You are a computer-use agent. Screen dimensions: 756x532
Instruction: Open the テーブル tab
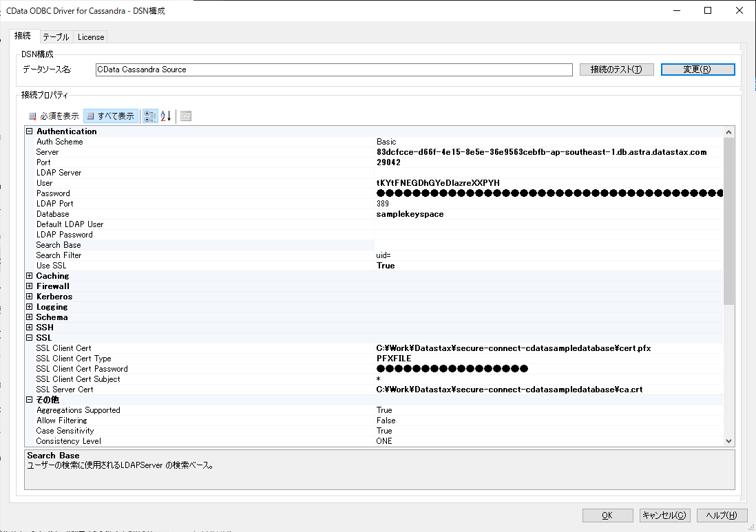(56, 37)
